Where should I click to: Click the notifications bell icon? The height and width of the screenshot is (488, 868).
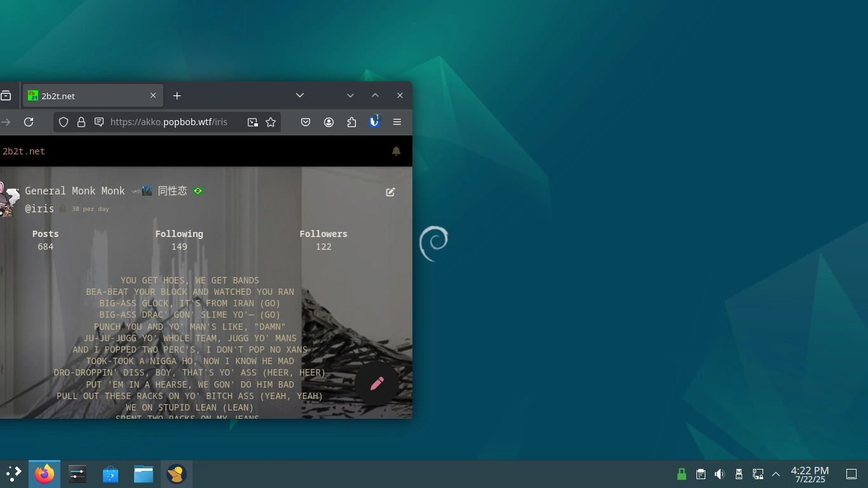396,151
